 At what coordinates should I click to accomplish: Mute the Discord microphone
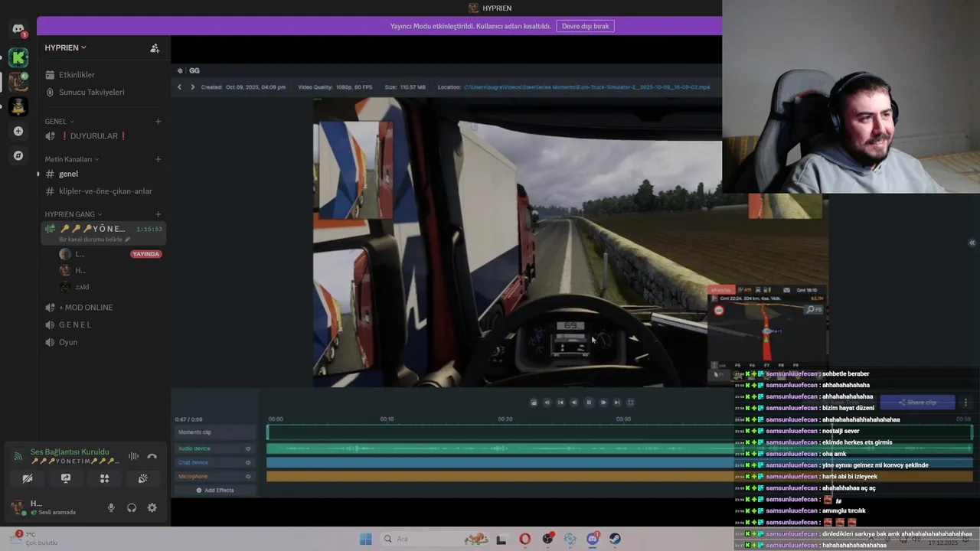tap(111, 507)
